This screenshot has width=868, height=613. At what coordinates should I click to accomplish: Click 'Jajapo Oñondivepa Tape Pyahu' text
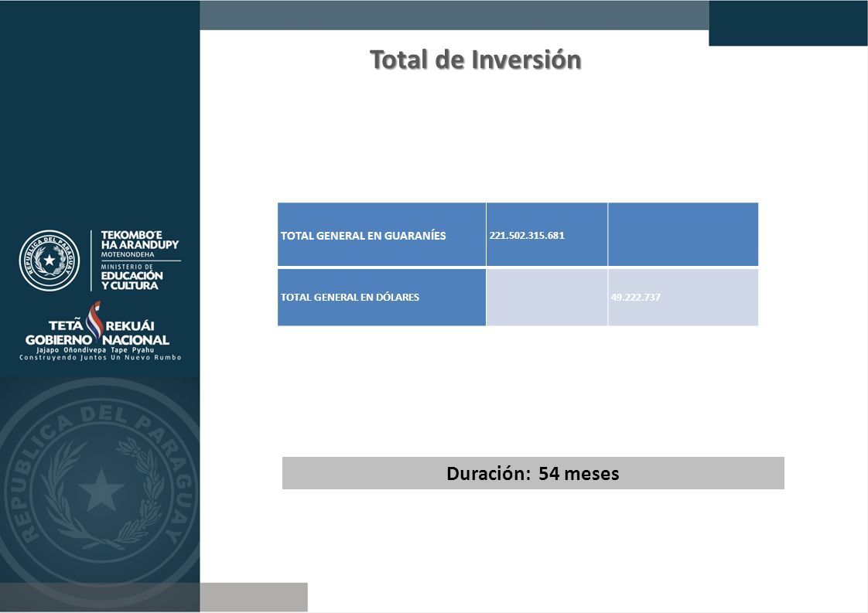[95, 349]
